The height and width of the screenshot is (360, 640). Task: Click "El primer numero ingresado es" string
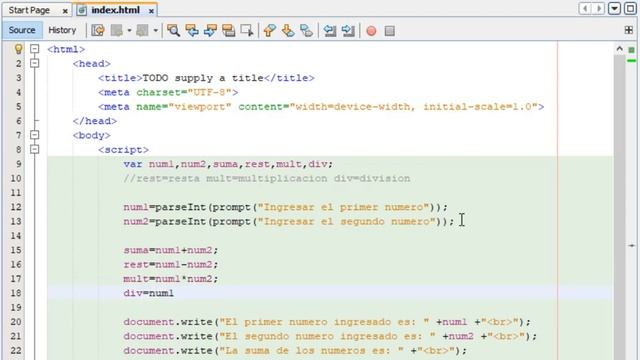tap(324, 322)
